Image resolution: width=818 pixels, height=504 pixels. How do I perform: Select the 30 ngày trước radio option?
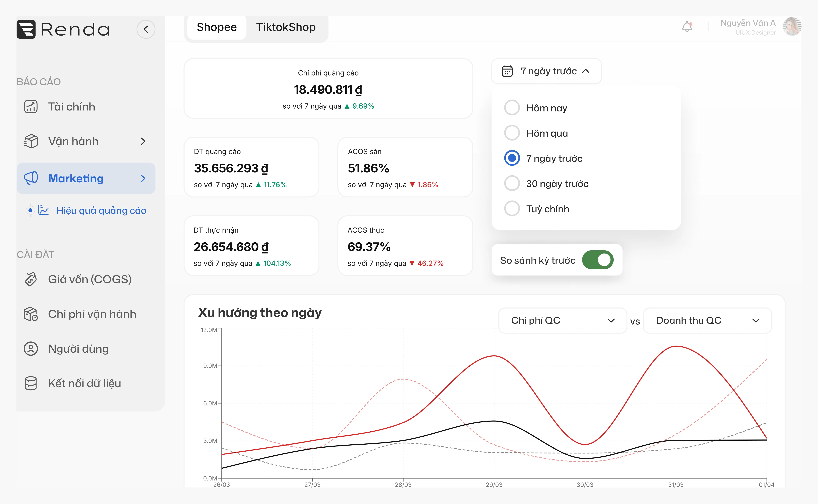512,183
